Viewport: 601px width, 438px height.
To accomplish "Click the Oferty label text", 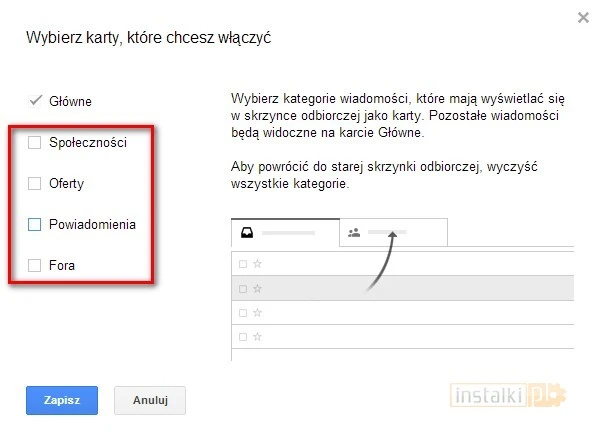I will pos(66,184).
